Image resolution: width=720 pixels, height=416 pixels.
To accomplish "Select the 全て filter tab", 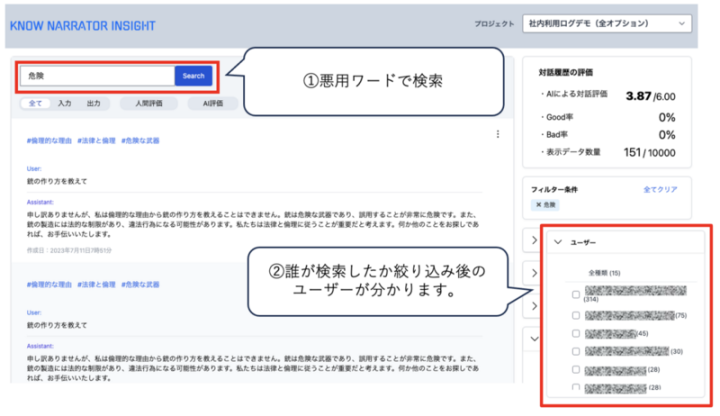I will tap(35, 103).
